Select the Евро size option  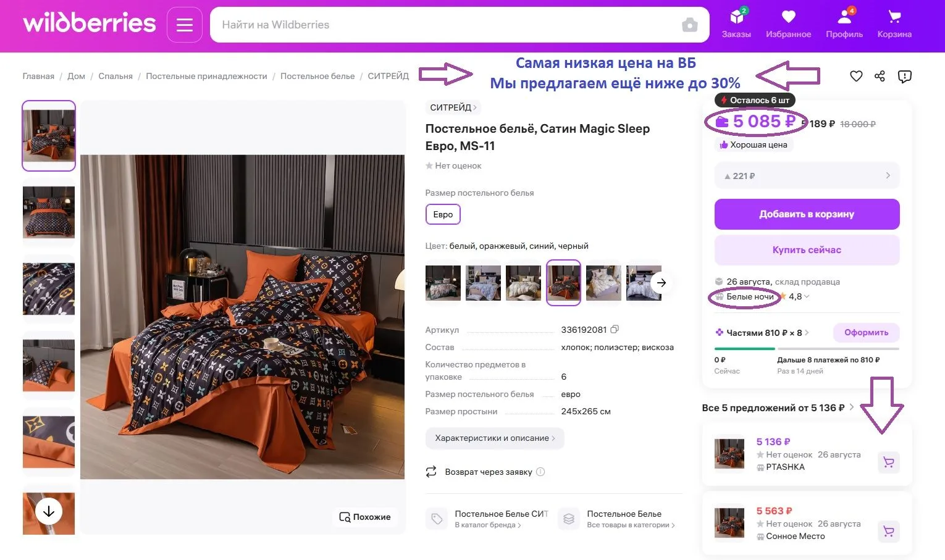(x=443, y=215)
